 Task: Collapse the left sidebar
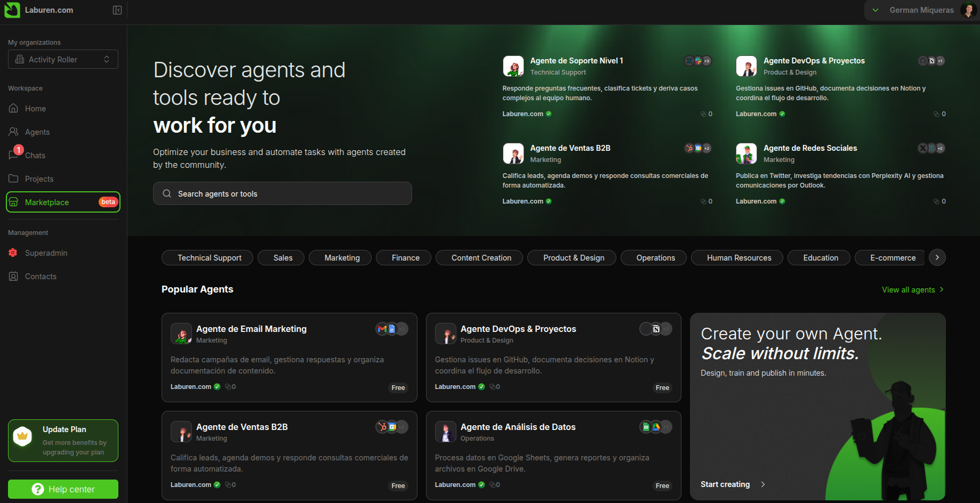point(117,10)
